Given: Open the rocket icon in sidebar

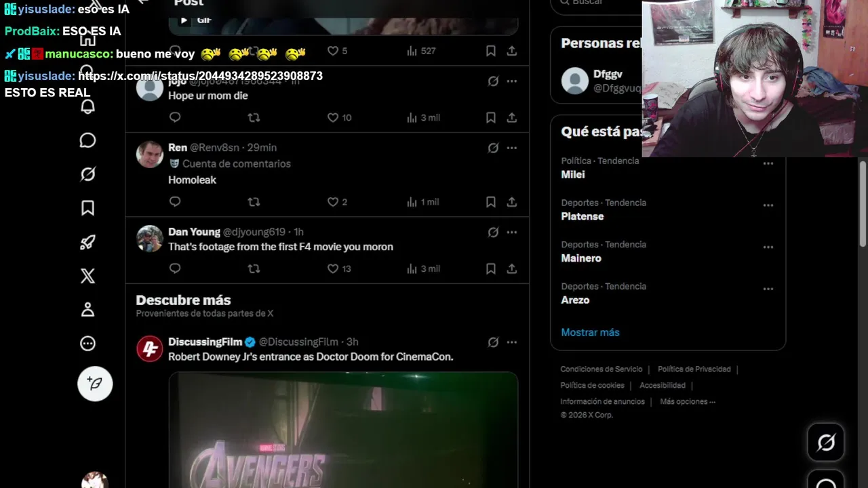Looking at the screenshot, I should (87, 242).
